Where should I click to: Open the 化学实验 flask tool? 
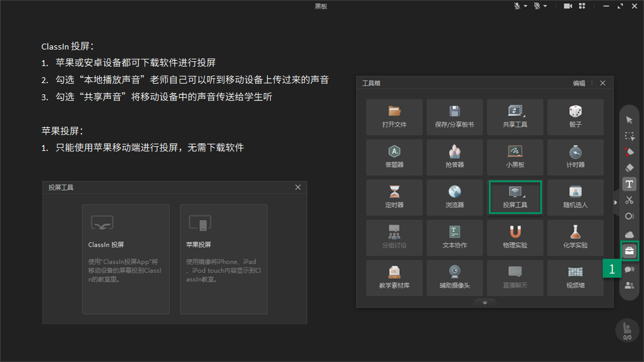576,238
